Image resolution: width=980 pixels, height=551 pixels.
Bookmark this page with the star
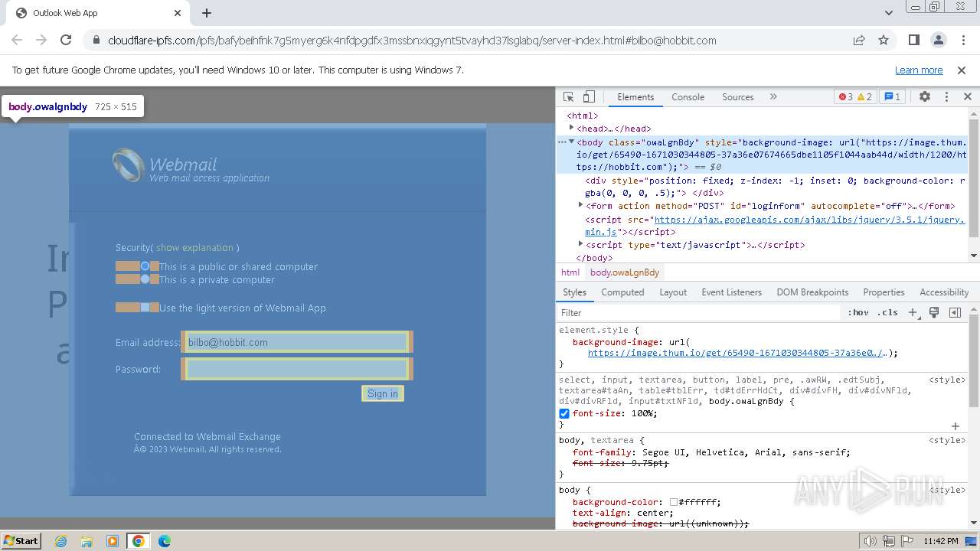[884, 40]
